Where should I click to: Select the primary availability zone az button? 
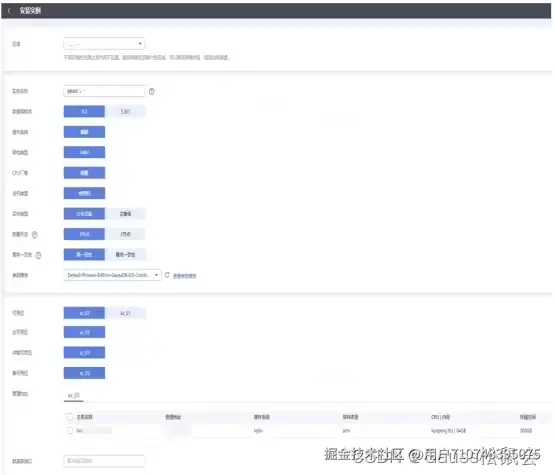click(84, 332)
